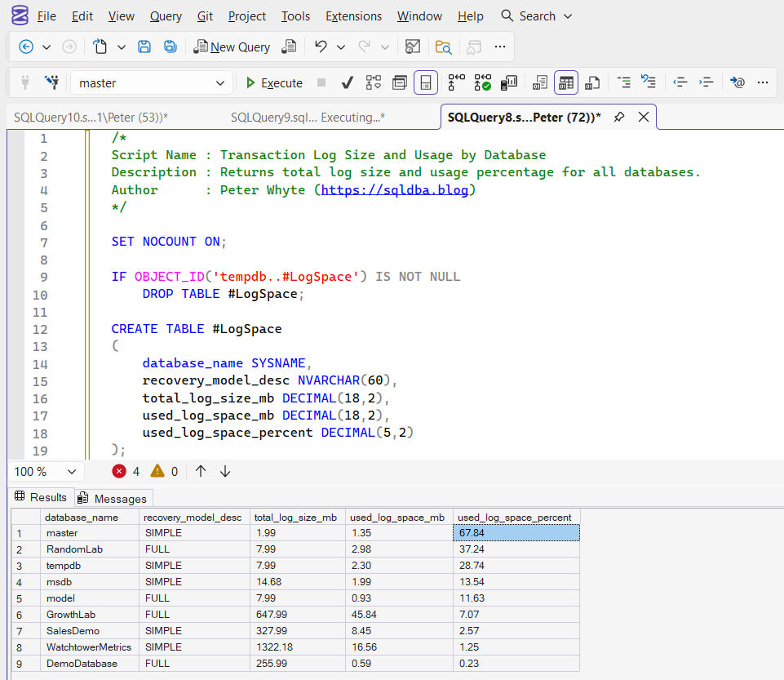784x680 pixels.
Task: Click the Navigate Backward arrow icon
Action: (26, 47)
